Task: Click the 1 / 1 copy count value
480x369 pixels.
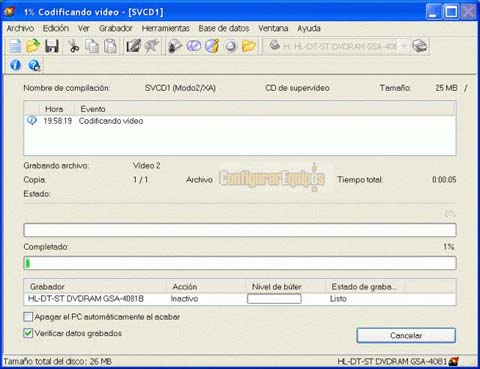Action: [140, 180]
